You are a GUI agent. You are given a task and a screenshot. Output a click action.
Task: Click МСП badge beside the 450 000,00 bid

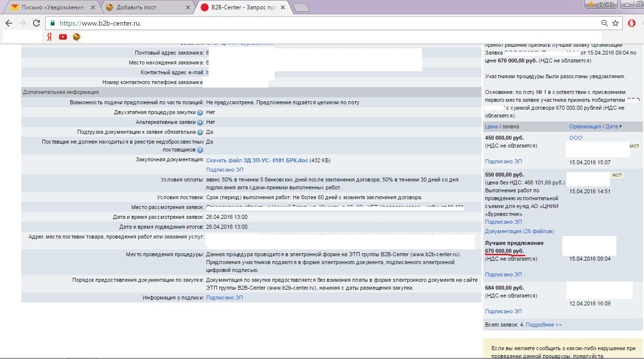pyautogui.click(x=634, y=146)
